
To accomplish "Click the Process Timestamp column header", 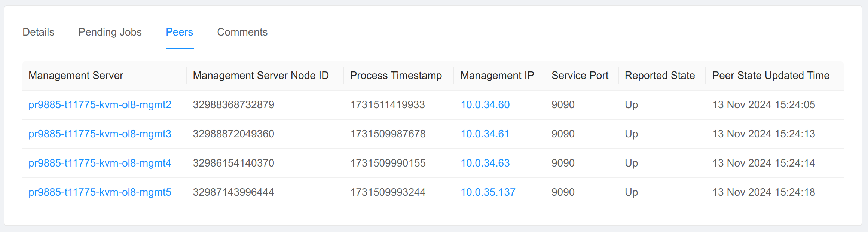I will (396, 76).
